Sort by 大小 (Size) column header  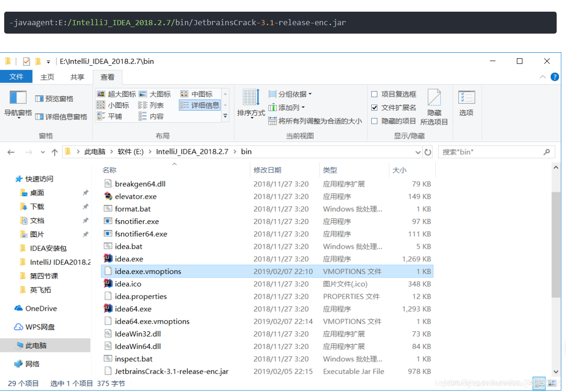(399, 170)
